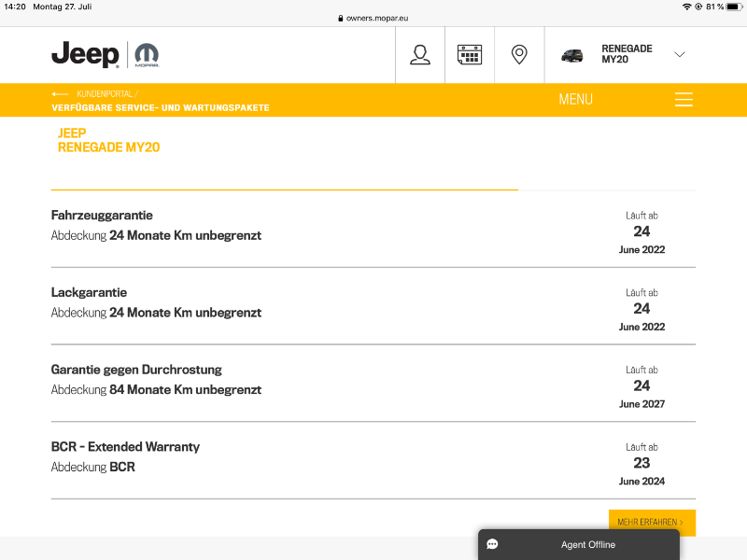
Task: Click the Renegade vehicle thumbnail
Action: tap(571, 55)
